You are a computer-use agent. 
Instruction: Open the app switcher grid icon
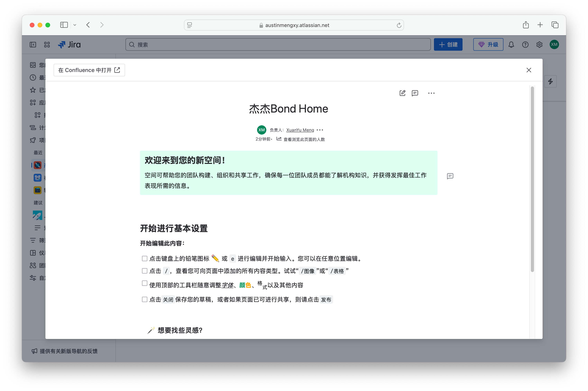tap(47, 45)
